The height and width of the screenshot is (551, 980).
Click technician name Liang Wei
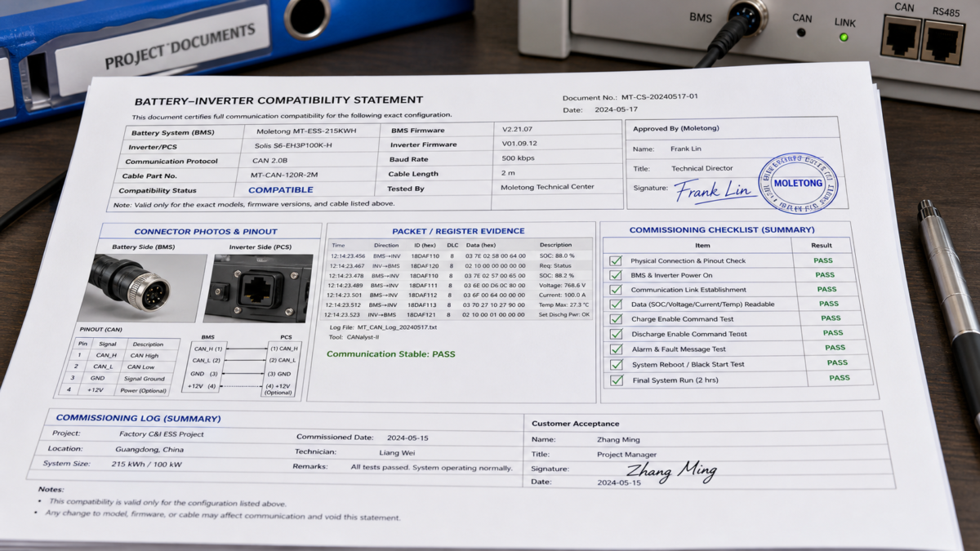click(397, 452)
